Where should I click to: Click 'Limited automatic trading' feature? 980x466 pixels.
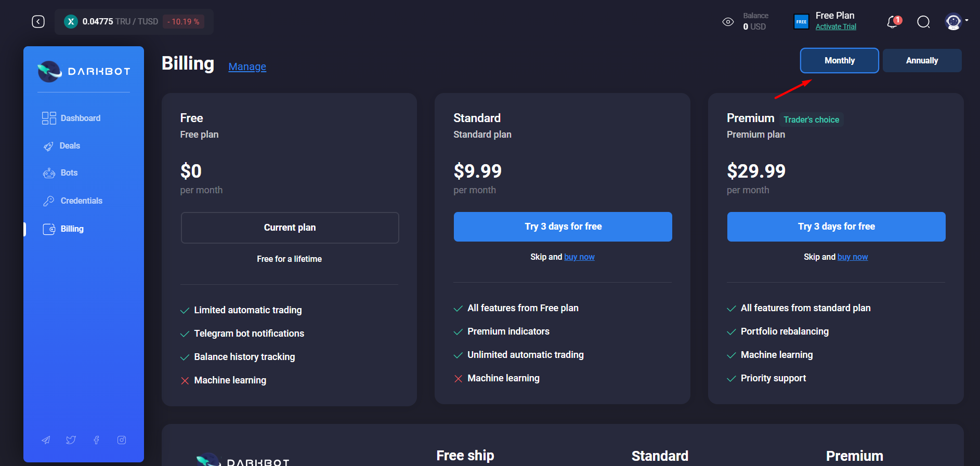248,310
